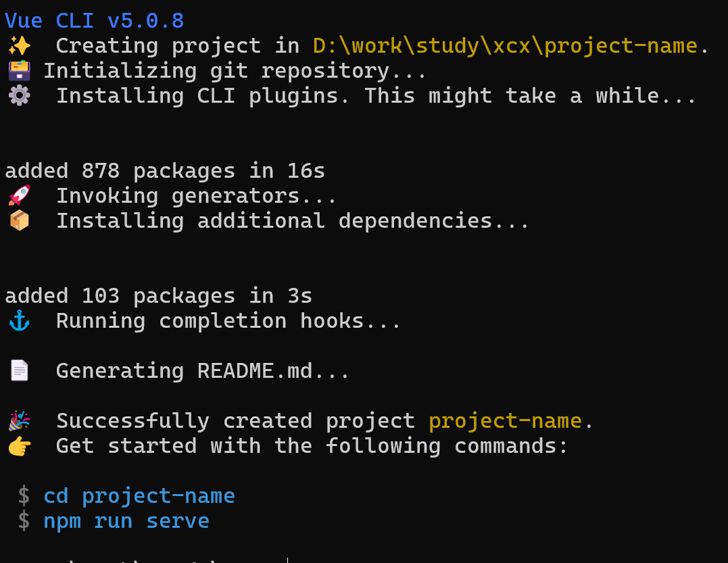Click the 'Vue CLI v5.0.8' header text
Screen dimensions: 728x563
pyautogui.click(x=94, y=22)
